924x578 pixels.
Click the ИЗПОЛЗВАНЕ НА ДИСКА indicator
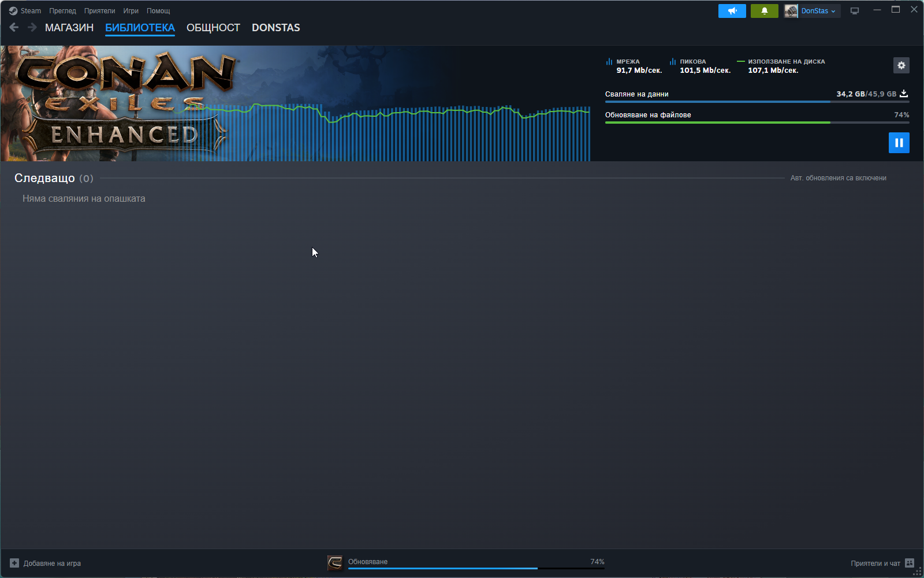(x=781, y=66)
